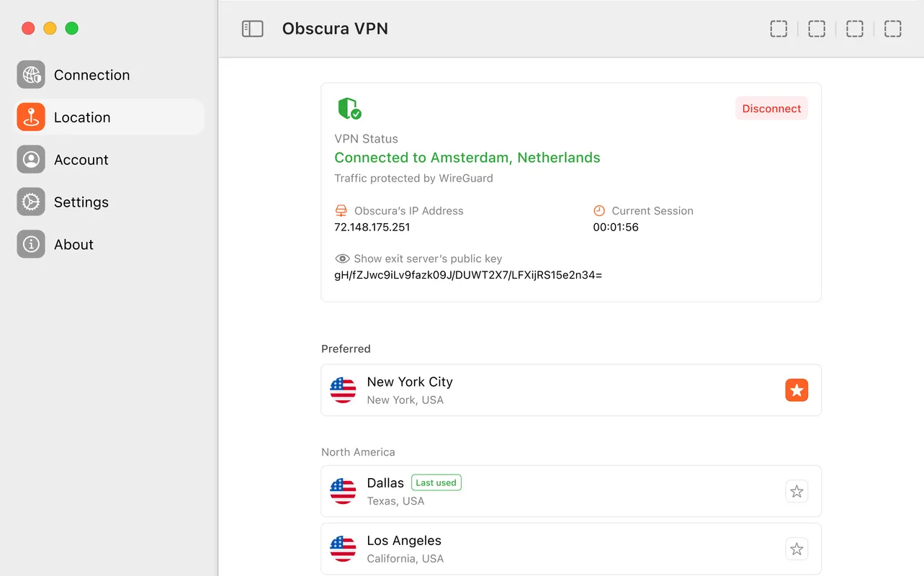
Task: Click the clock icon beside Current Session
Action: [598, 210]
